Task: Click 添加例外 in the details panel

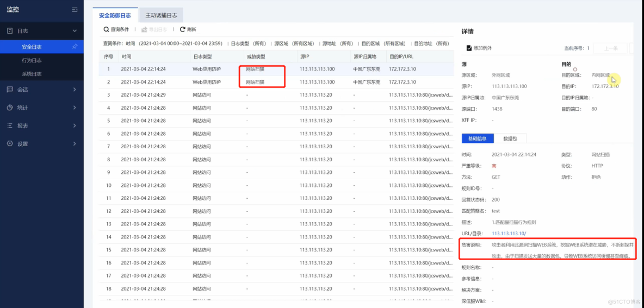Action: coord(479,48)
